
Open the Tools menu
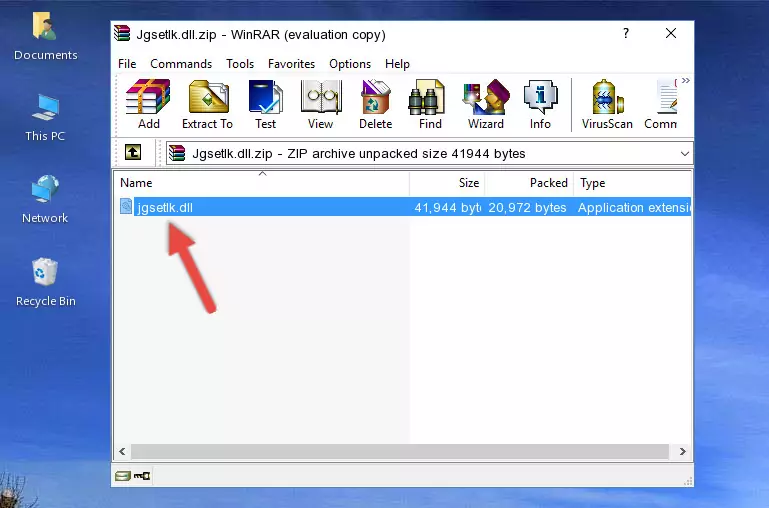[240, 64]
